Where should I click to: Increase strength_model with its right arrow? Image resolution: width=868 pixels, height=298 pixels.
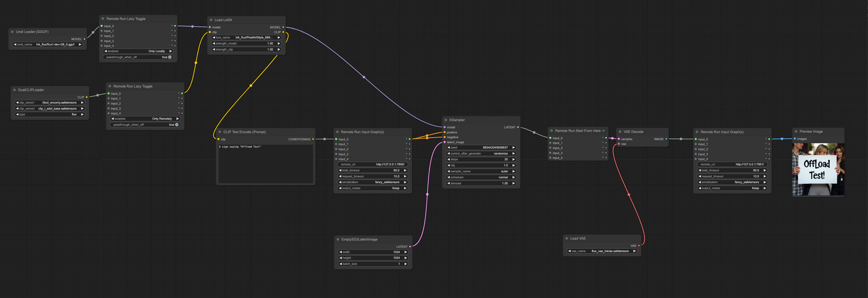279,43
